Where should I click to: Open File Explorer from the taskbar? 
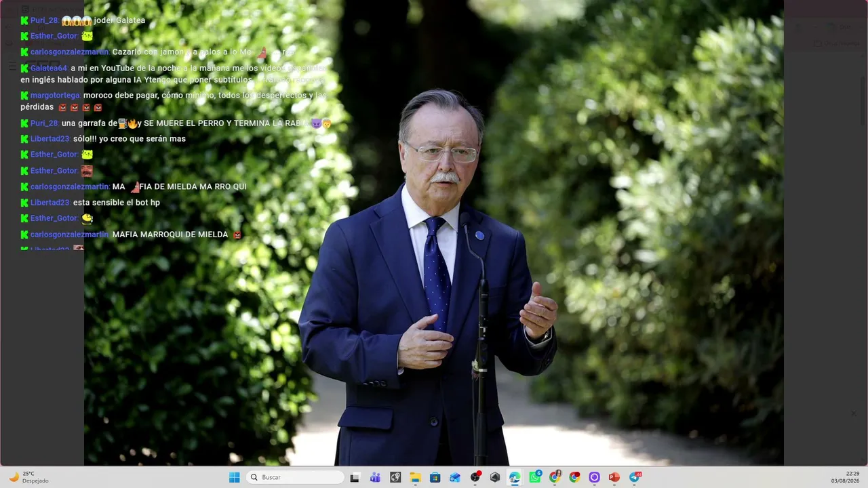point(415,477)
